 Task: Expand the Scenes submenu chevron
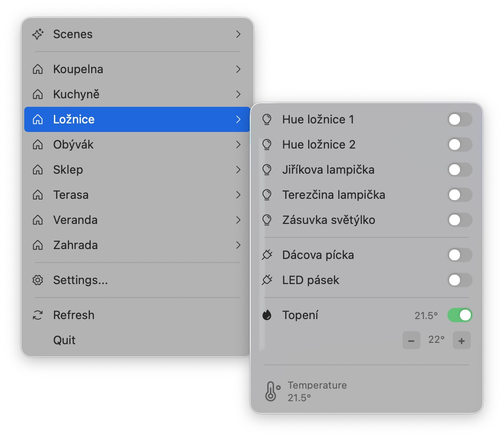click(x=239, y=34)
